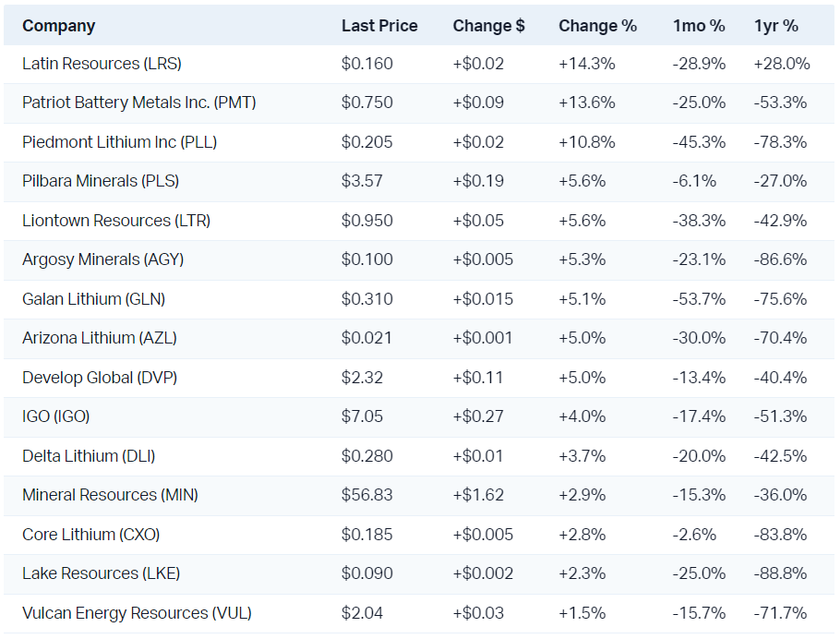This screenshot has width=840, height=639.
Task: Select Piedmont Lithium Inc (PLL)
Action: click(119, 142)
